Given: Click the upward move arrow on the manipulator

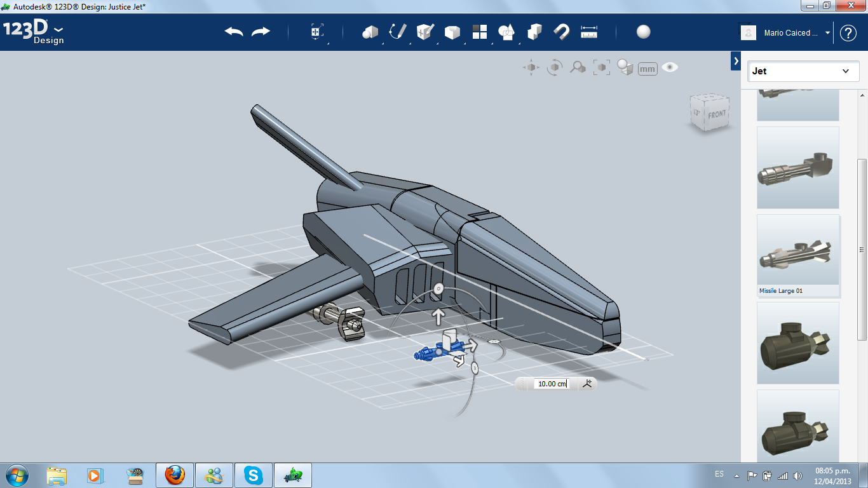Looking at the screenshot, I should 438,316.
